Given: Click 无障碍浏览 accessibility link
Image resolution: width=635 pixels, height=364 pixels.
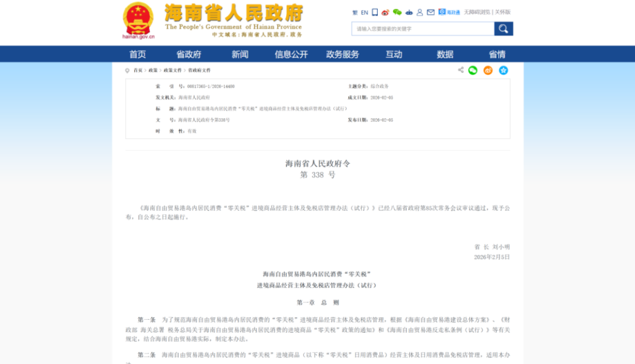Looking at the screenshot, I should [477, 12].
